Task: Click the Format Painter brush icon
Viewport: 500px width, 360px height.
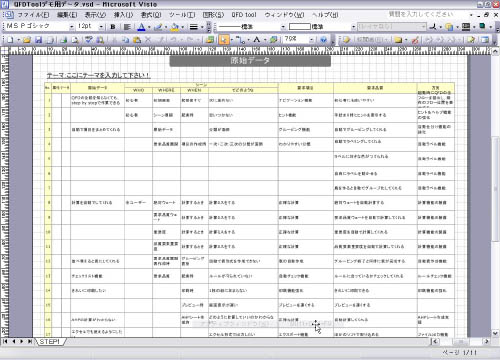Action: [160, 40]
